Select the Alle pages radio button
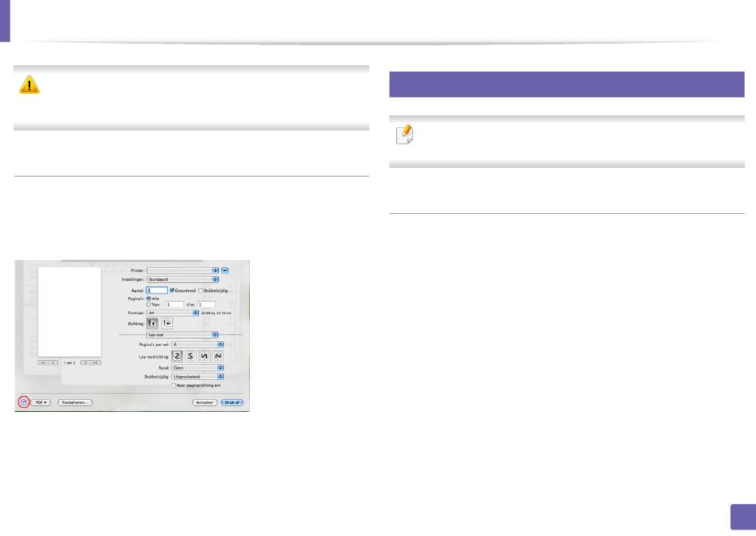Viewport: 756px width, 536px height. click(x=149, y=299)
